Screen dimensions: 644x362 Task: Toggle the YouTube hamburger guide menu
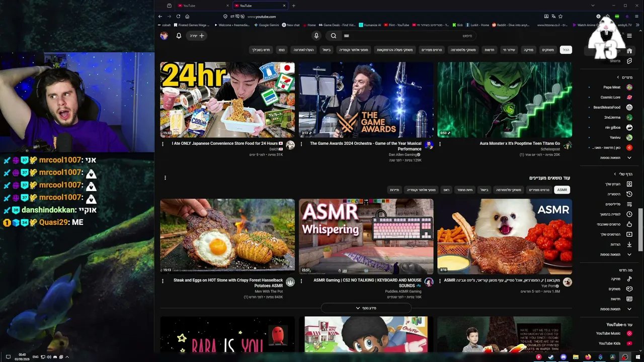pos(629,36)
